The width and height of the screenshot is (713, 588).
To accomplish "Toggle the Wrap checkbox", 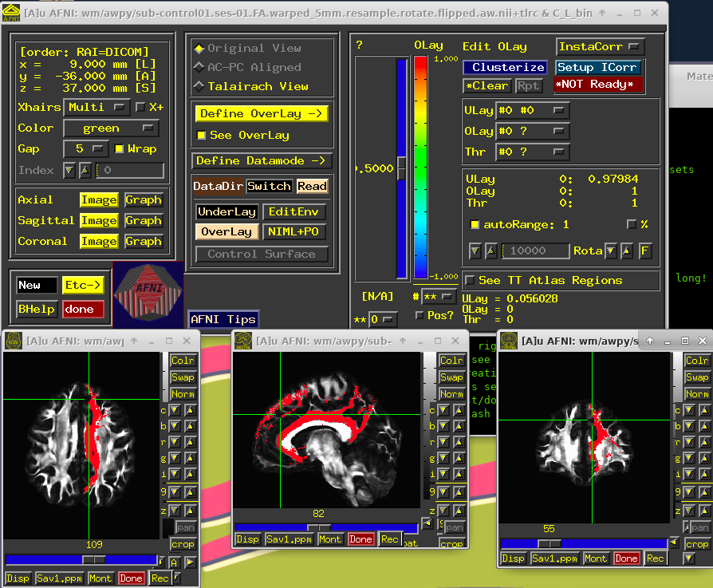I will pyautogui.click(x=119, y=148).
